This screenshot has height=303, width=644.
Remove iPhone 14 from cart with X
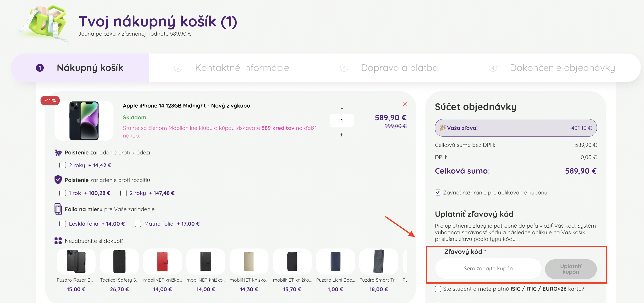pos(405,104)
